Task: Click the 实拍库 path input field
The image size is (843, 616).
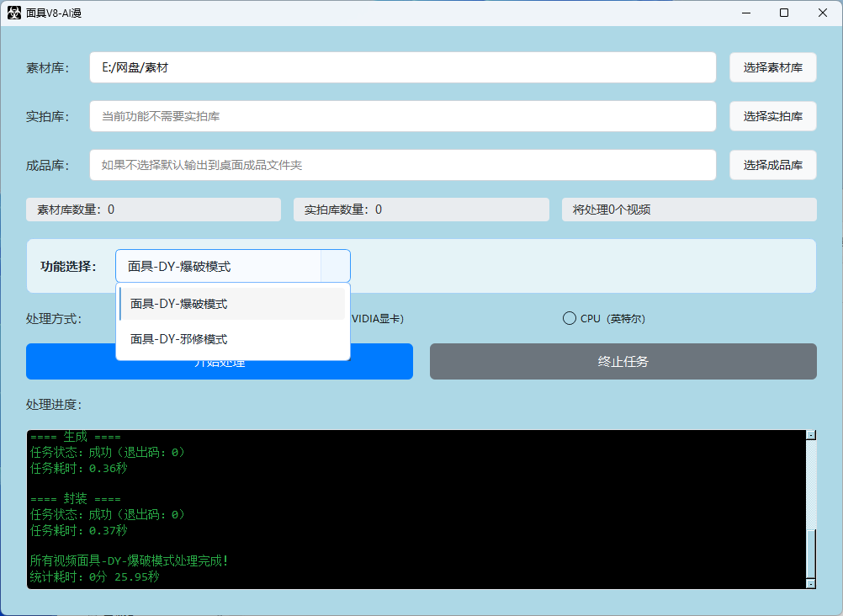Action: tap(403, 116)
